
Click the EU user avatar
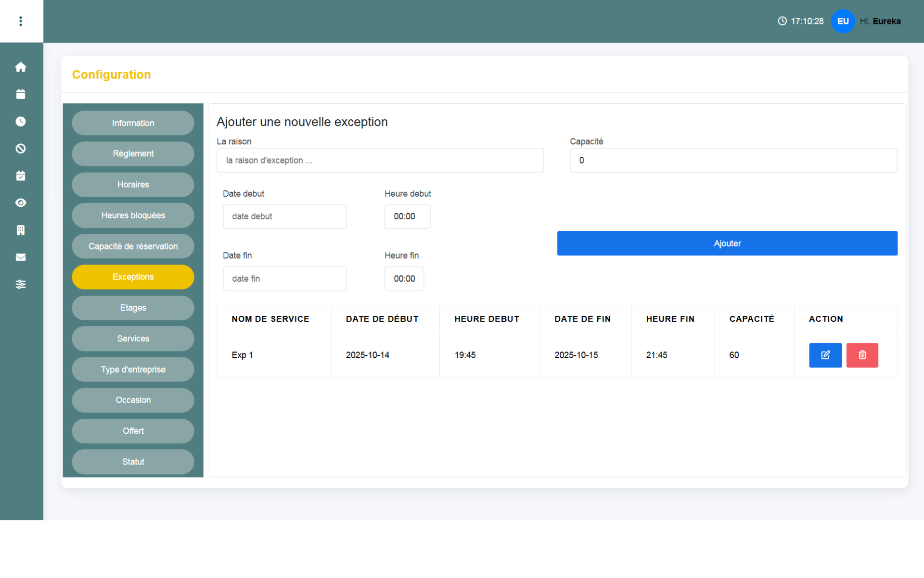click(843, 21)
